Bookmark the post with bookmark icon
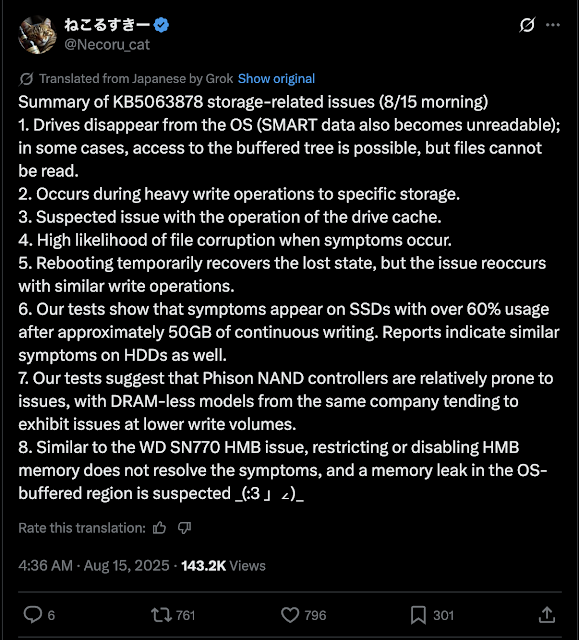This screenshot has width=579, height=640. click(418, 615)
